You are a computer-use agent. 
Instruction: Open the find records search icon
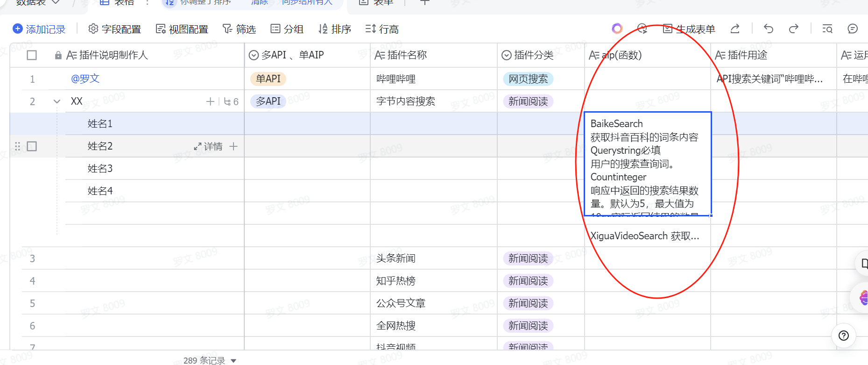click(x=827, y=29)
